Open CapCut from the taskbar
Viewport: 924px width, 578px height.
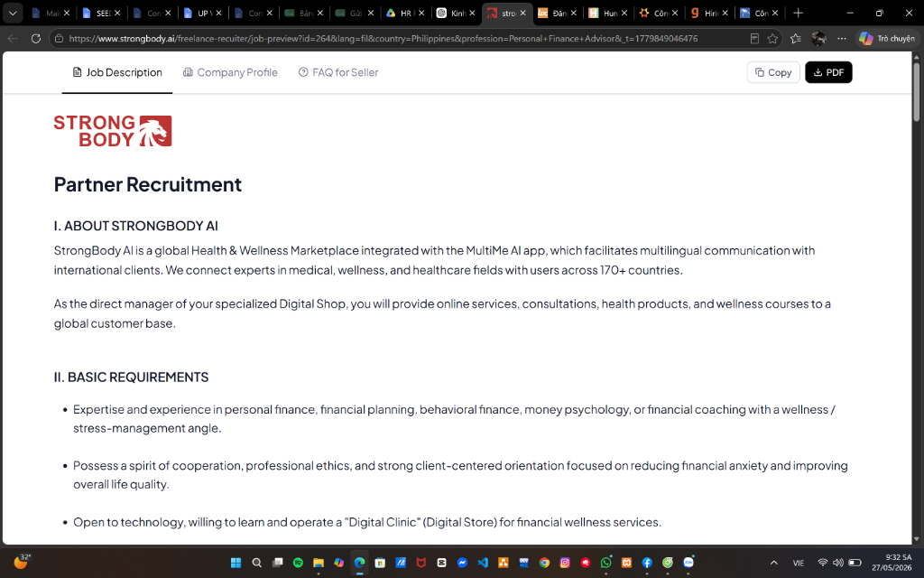[441, 563]
